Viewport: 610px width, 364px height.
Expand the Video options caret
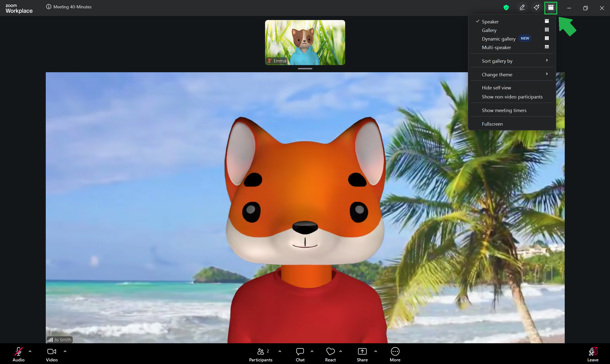coord(65,351)
